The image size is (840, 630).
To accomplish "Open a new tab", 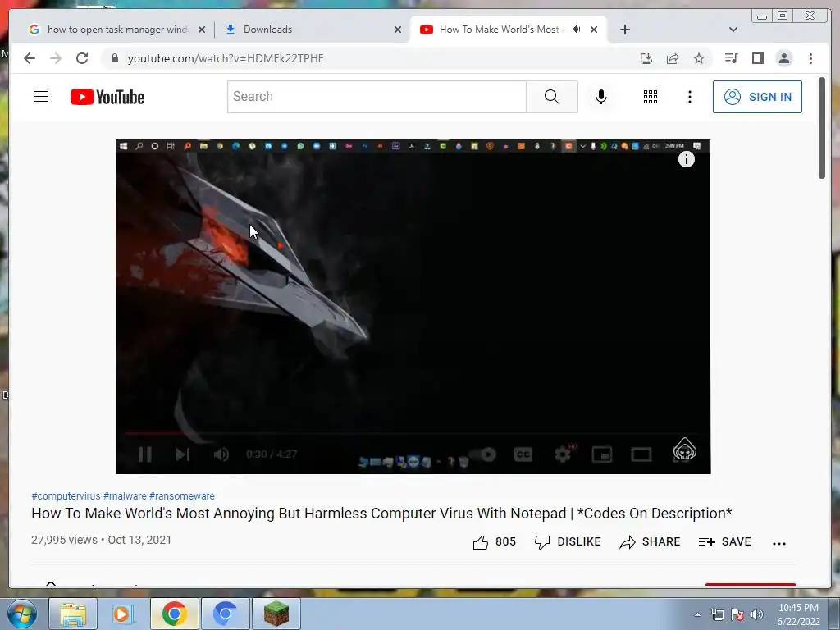I will pyautogui.click(x=624, y=30).
